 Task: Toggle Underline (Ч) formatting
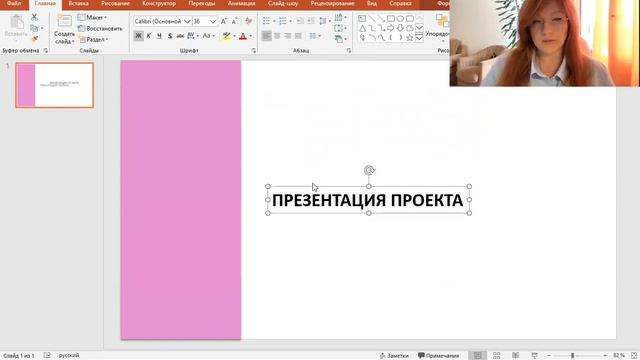[x=159, y=36]
